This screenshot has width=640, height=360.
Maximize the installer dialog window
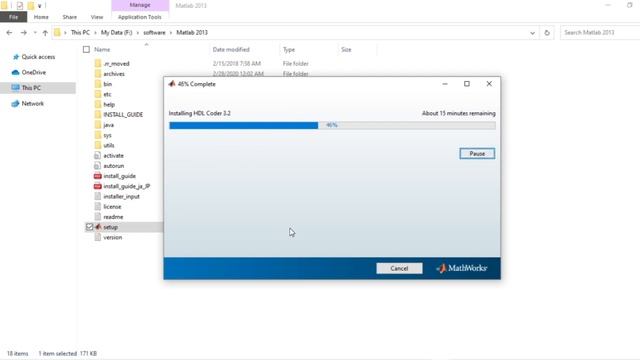click(x=467, y=84)
